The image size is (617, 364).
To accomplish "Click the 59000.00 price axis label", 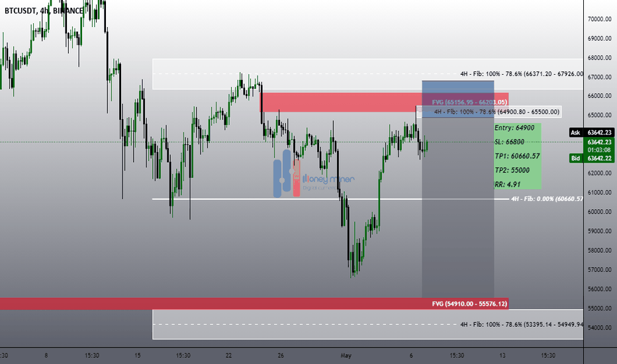I will click(x=599, y=231).
